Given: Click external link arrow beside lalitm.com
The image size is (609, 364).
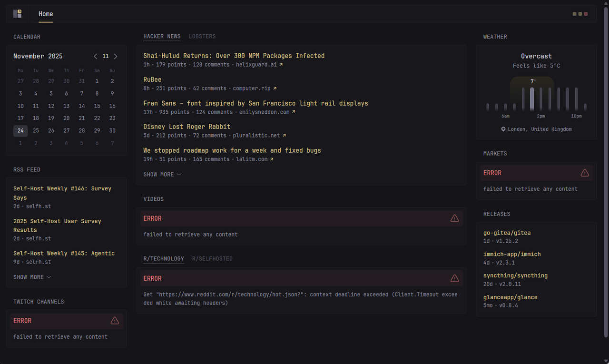Looking at the screenshot, I should click(x=272, y=159).
